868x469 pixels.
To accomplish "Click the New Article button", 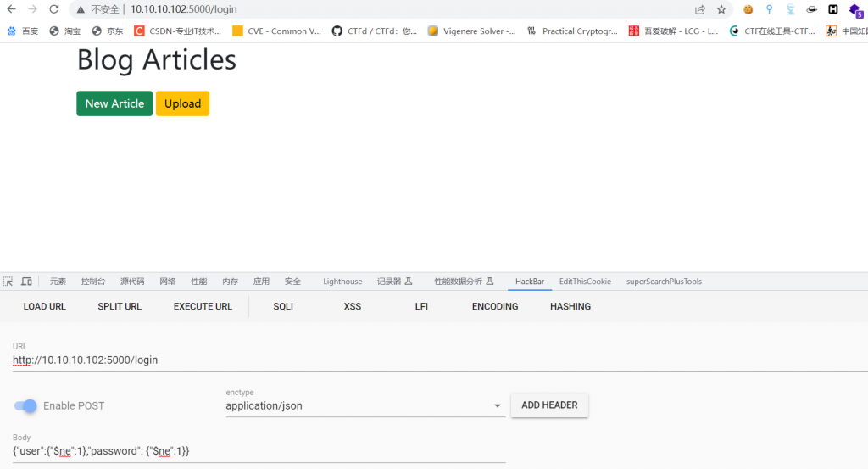I will pos(114,103).
